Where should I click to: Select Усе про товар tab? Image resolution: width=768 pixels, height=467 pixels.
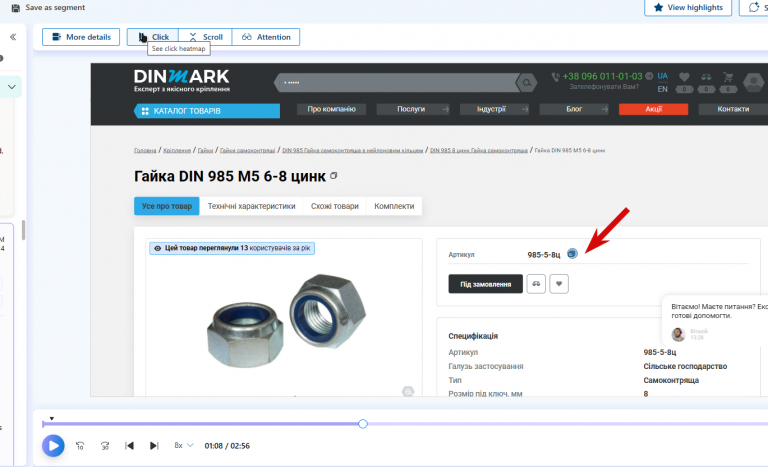pyautogui.click(x=167, y=206)
